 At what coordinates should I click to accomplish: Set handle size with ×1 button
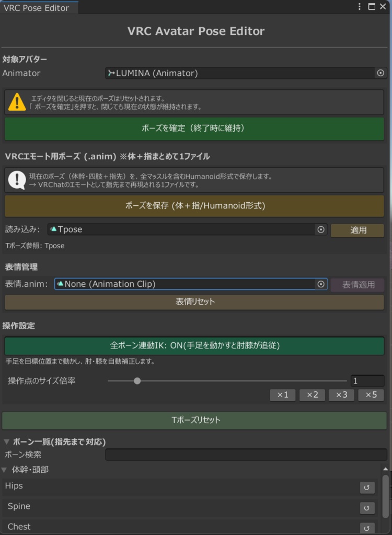[283, 395]
